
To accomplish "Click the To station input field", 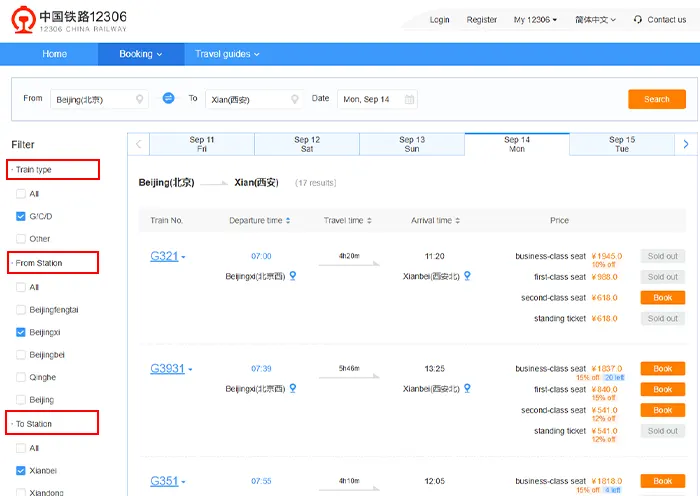I will 254,99.
